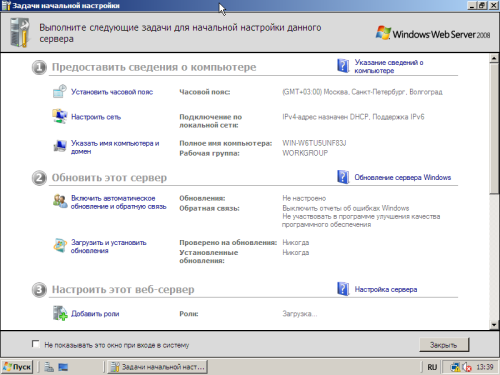
Task: Open the 'Пуск' start menu
Action: [x=17, y=367]
